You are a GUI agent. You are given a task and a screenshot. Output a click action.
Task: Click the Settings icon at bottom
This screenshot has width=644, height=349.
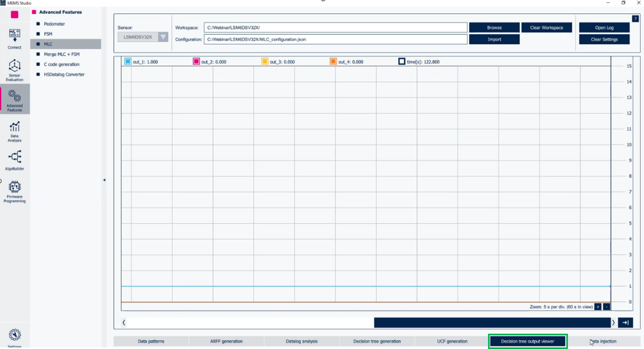[14, 334]
